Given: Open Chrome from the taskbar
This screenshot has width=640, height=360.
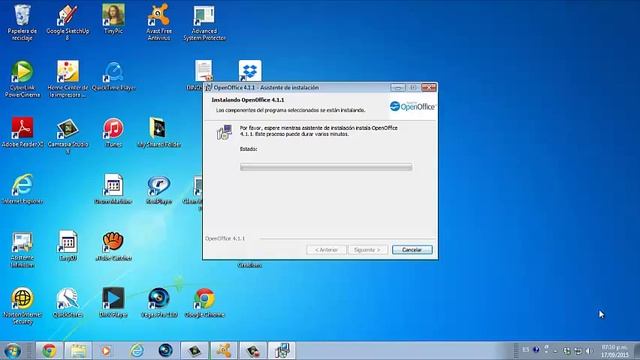Looking at the screenshot, I should (x=49, y=350).
